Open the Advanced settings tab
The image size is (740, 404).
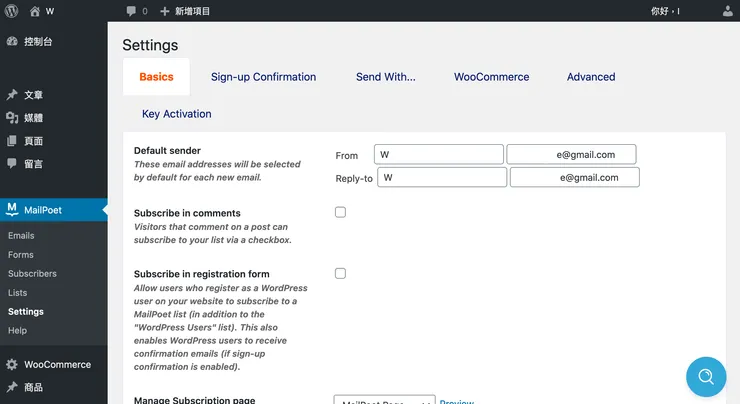click(591, 77)
